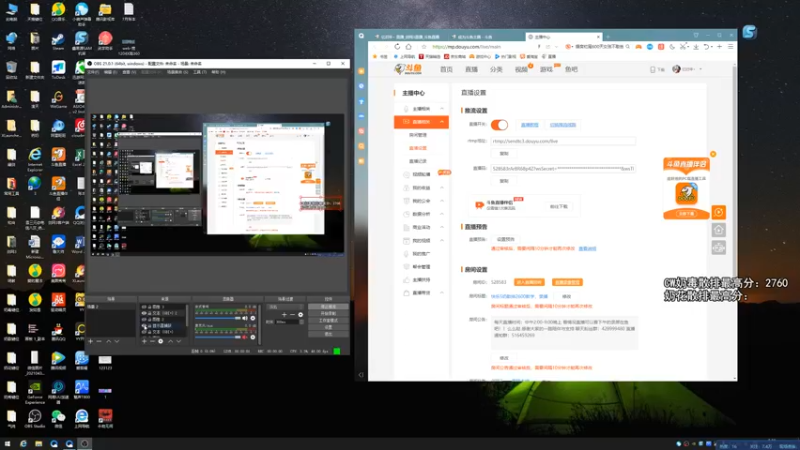Open 设置 button in OBS controls
The width and height of the screenshot is (800, 450).
click(x=329, y=327)
